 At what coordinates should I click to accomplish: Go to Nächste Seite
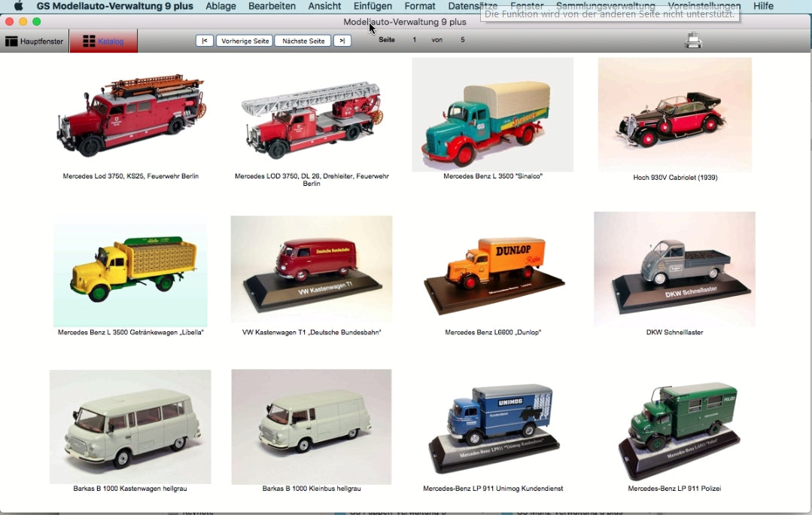(x=303, y=41)
